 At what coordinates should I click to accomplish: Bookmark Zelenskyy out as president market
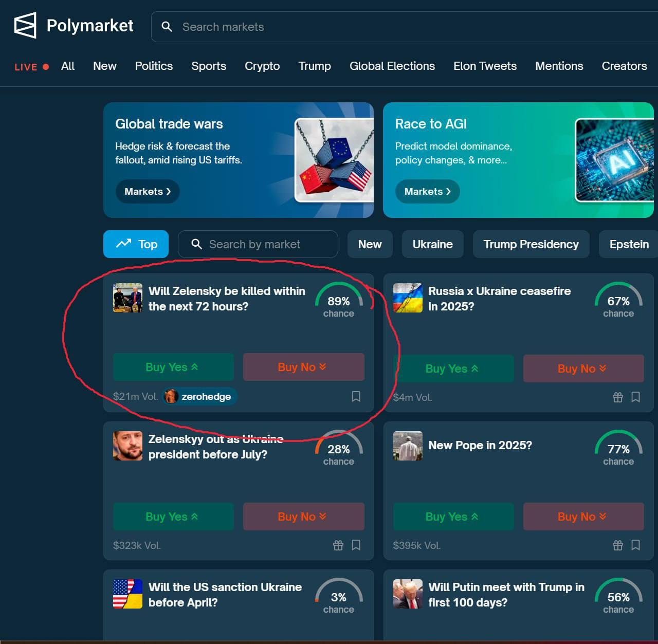[356, 545]
